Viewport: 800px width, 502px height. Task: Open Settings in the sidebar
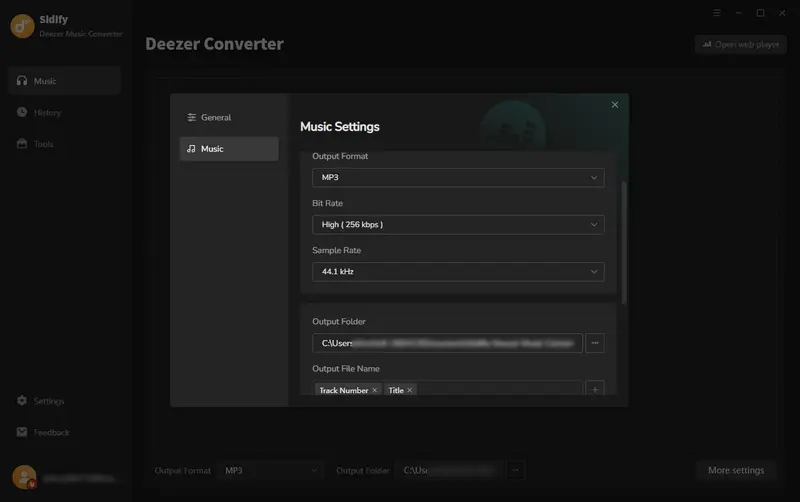(64, 401)
